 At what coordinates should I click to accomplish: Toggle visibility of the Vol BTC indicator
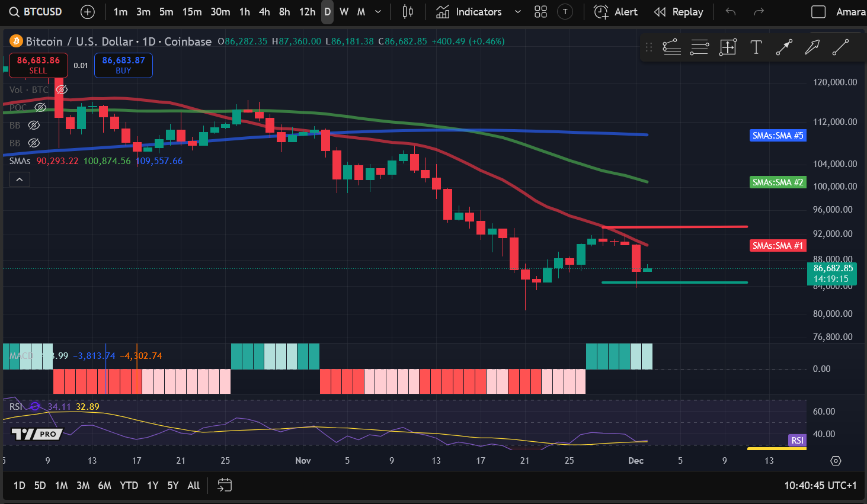click(62, 89)
